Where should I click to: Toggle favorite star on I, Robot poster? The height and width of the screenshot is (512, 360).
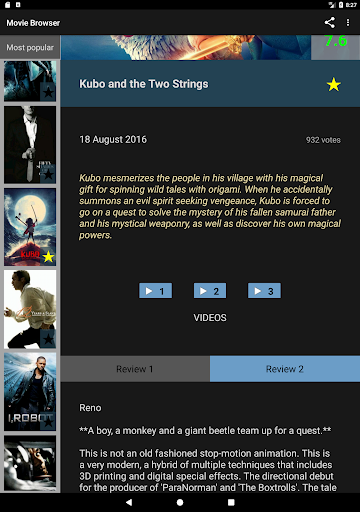[x=48, y=422]
